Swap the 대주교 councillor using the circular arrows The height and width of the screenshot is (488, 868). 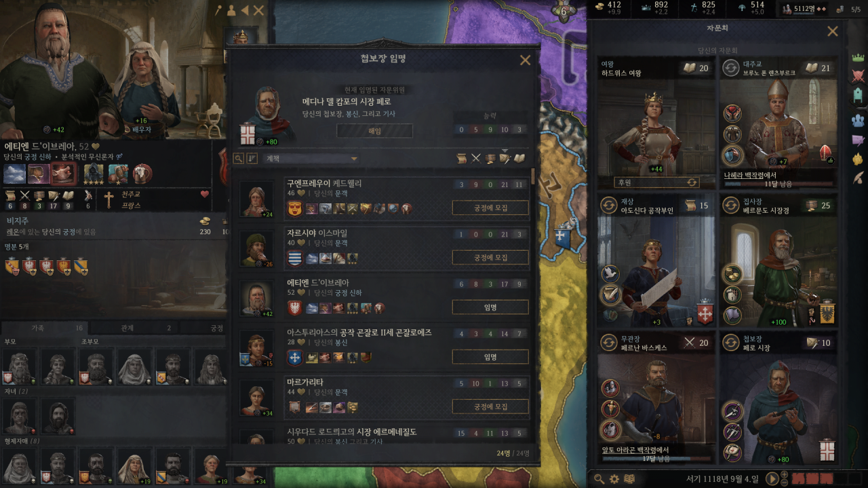(x=731, y=68)
